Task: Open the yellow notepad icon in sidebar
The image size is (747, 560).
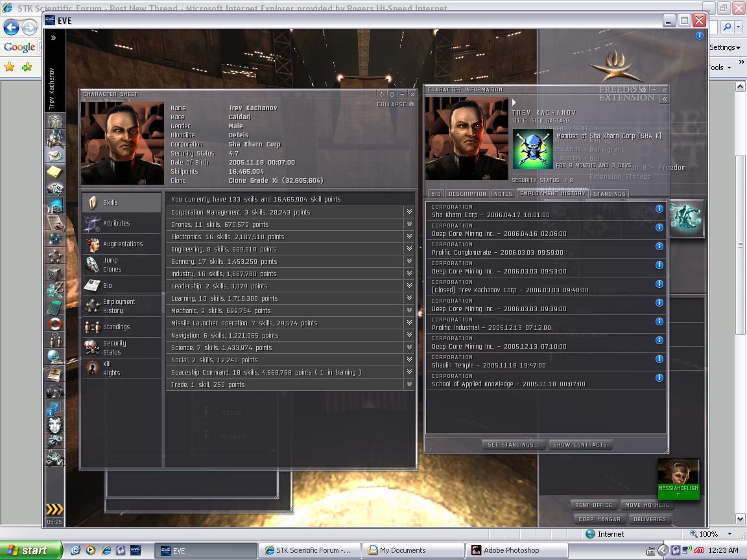Action: (x=55, y=171)
